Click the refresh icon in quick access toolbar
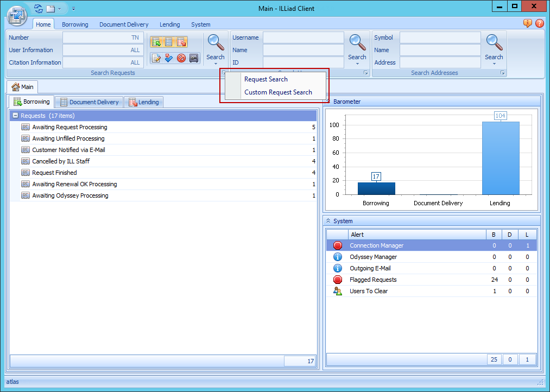 pos(38,9)
